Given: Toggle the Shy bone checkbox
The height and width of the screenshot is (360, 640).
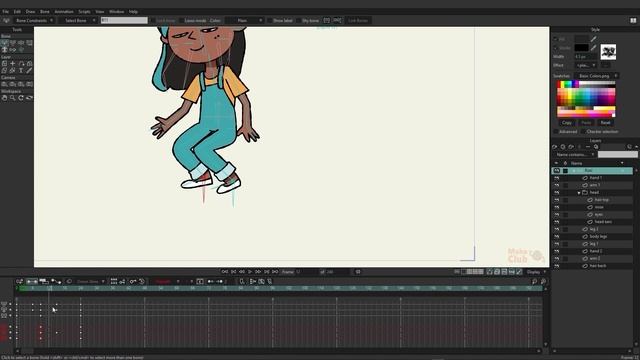Looking at the screenshot, I should [x=299, y=20].
